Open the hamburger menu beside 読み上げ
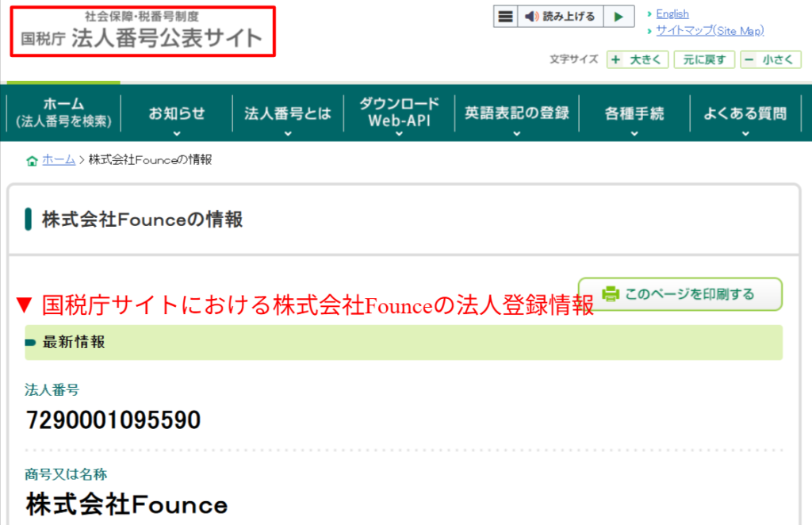812x525 pixels. click(x=505, y=16)
